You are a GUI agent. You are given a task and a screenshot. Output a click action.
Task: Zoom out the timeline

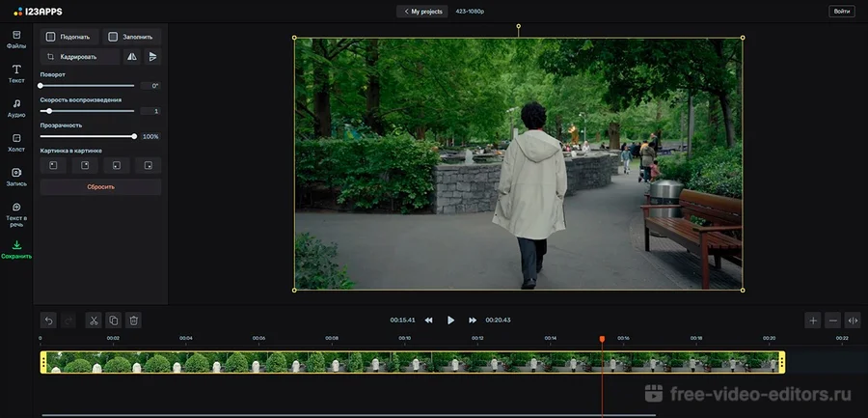coord(832,320)
